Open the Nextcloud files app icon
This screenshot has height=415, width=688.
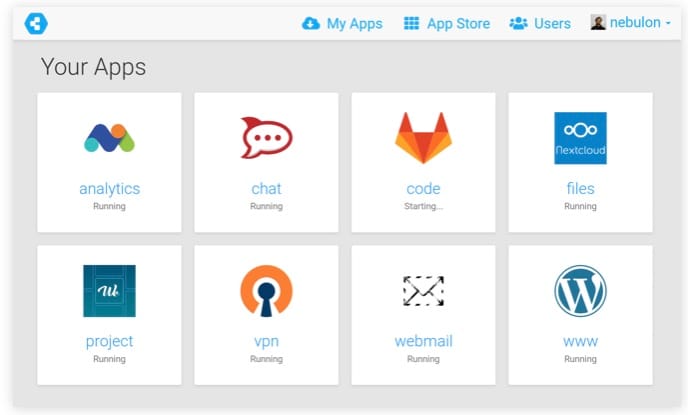(580, 138)
